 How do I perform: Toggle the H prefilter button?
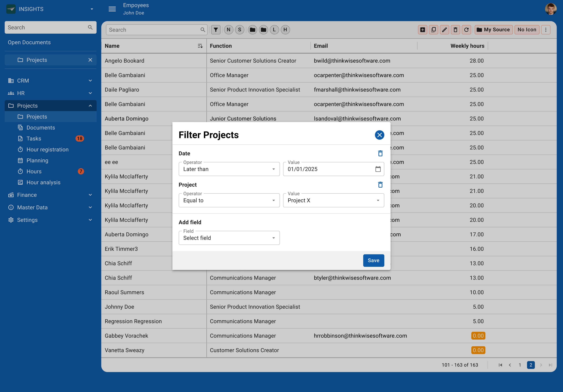click(285, 30)
